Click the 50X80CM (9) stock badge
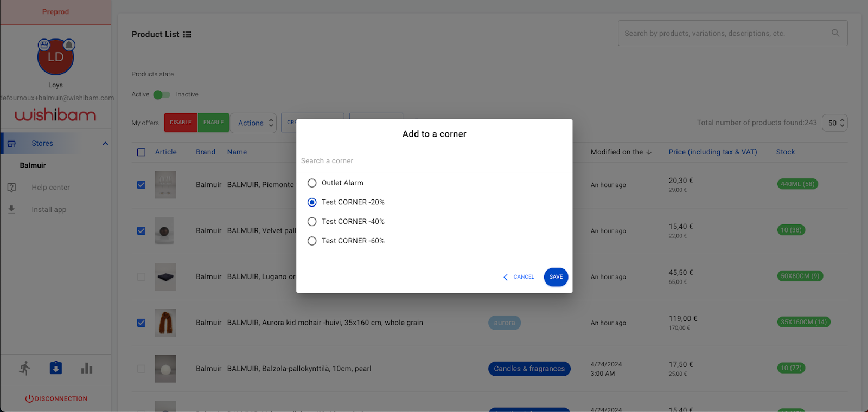 800,276
